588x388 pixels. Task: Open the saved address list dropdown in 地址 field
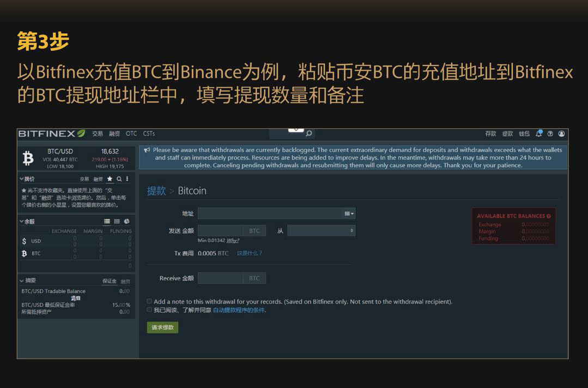click(x=349, y=214)
